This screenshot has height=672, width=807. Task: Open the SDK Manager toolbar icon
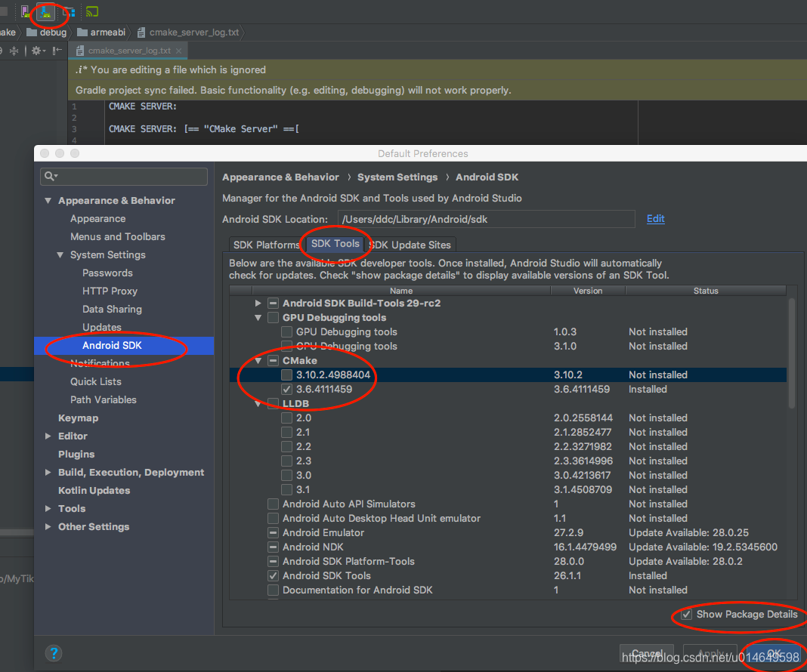click(46, 11)
